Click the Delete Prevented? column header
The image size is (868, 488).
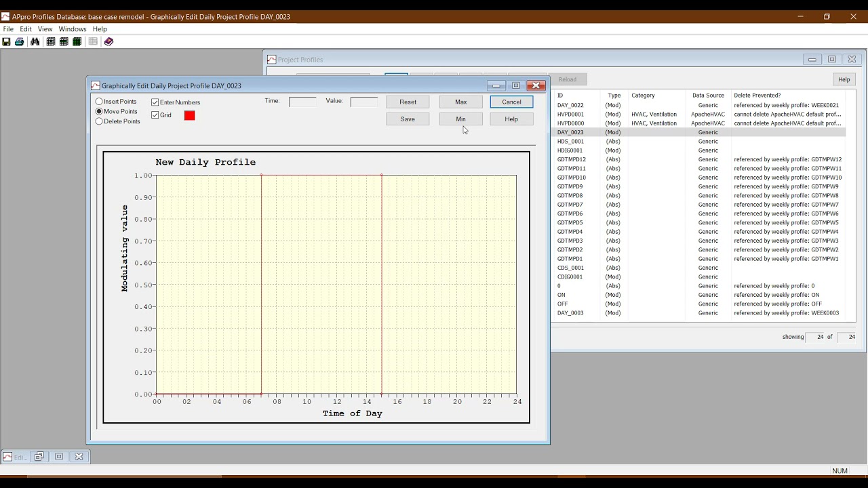click(x=757, y=96)
